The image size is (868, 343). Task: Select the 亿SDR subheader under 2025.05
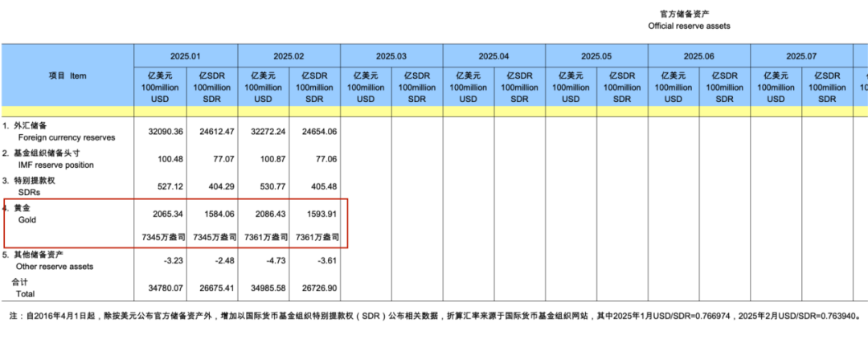pyautogui.click(x=621, y=88)
